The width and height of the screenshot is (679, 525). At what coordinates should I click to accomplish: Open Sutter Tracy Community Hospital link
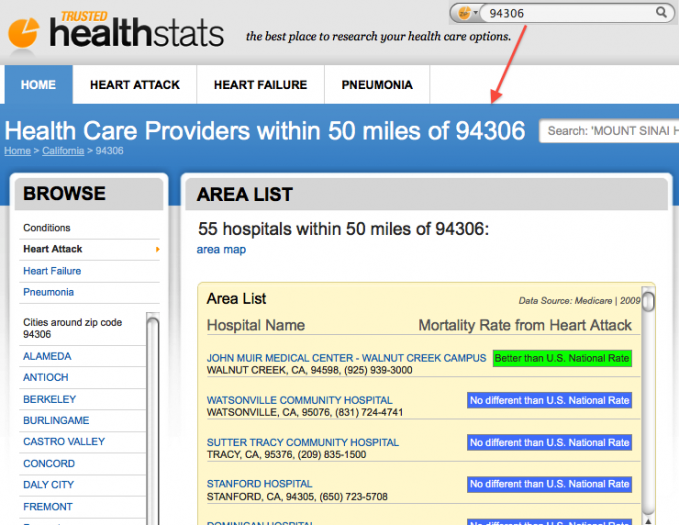[302, 442]
